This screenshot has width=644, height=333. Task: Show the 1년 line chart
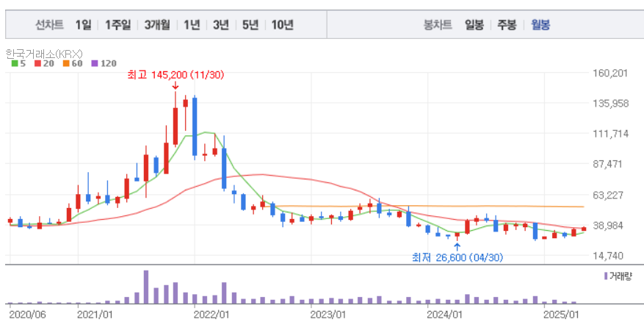coord(192,25)
